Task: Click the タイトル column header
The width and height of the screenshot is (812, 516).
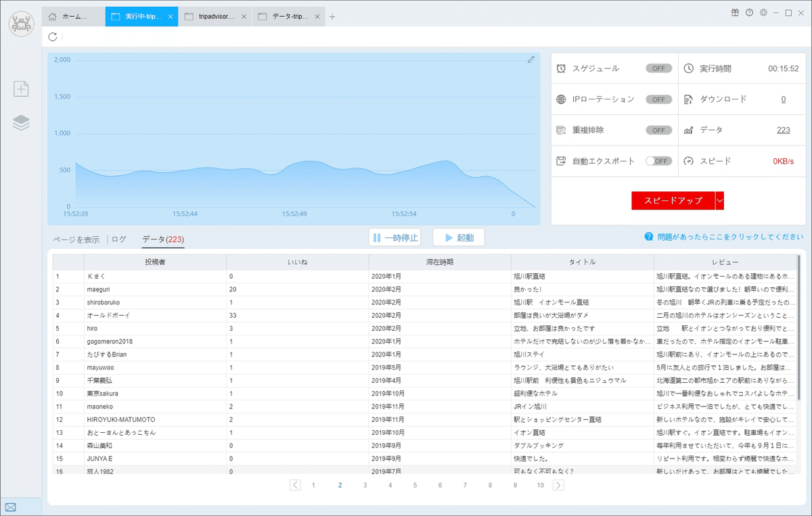Action: [582, 262]
